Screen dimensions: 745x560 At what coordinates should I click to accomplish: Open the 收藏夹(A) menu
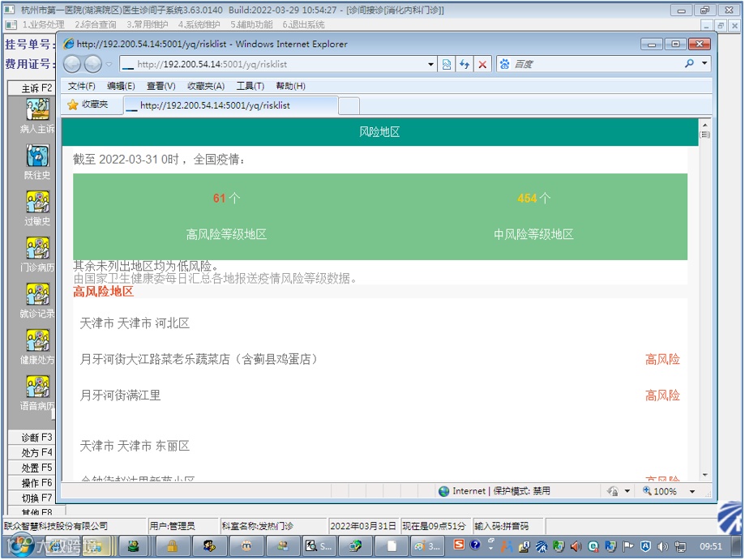pyautogui.click(x=206, y=86)
